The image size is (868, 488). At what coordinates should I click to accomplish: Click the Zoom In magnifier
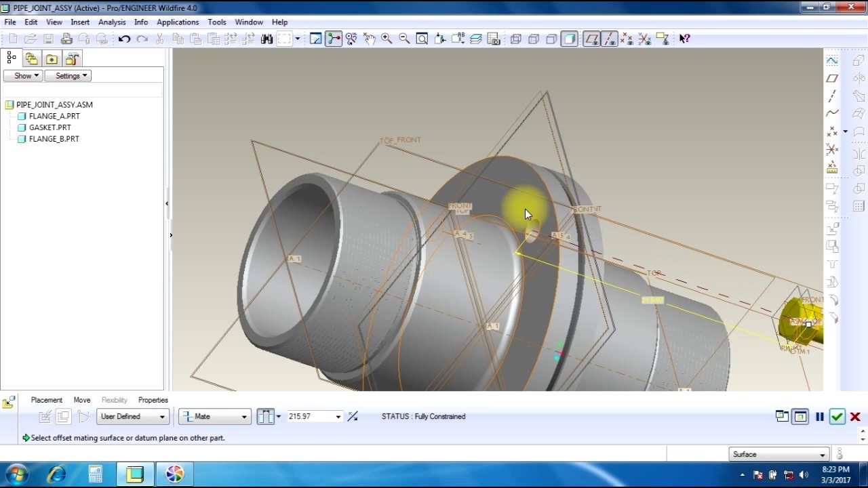387,39
